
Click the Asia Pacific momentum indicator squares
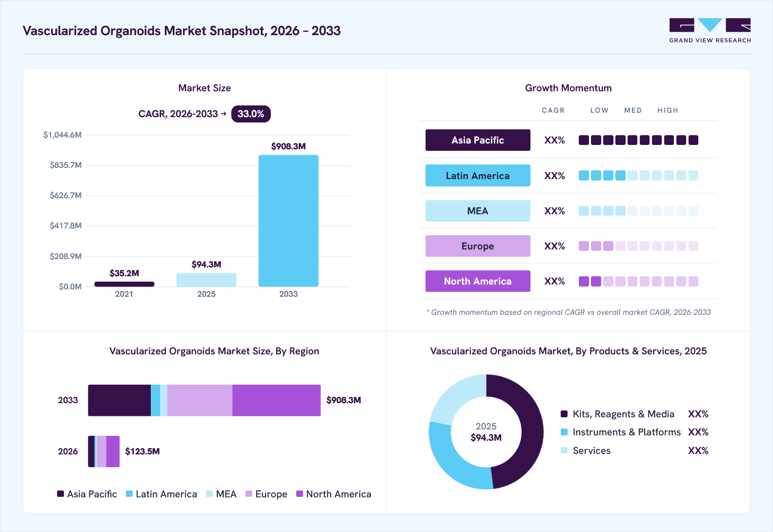(x=638, y=140)
